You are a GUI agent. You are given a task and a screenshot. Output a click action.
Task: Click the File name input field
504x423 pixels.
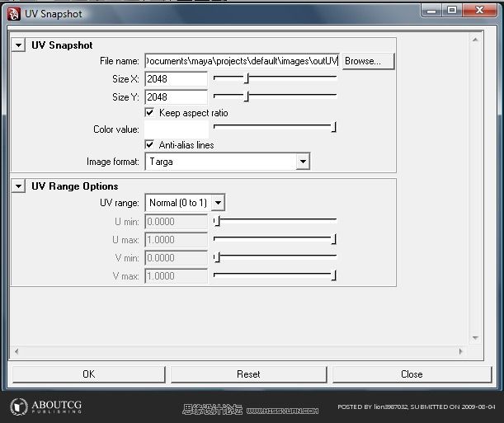click(242, 61)
